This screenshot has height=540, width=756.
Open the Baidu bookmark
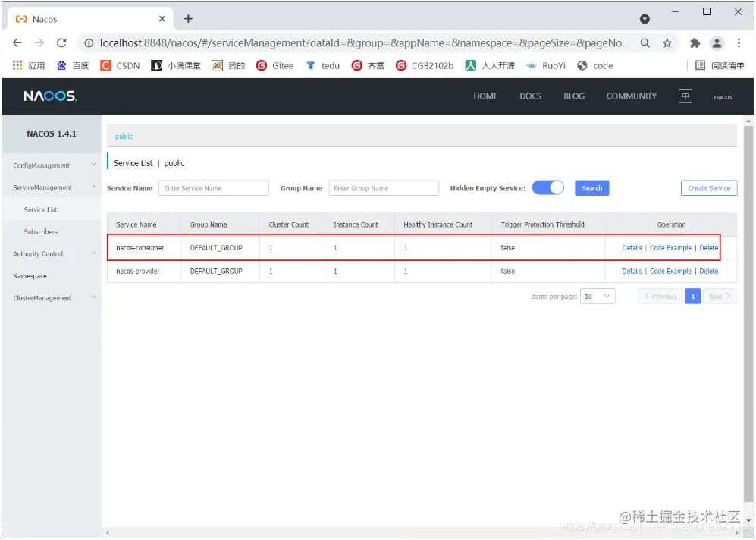click(73, 65)
